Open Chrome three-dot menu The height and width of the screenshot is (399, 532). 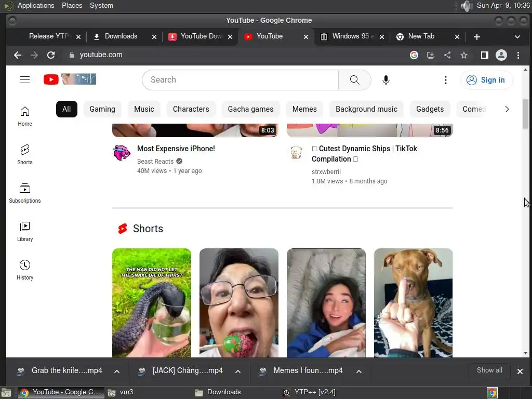pyautogui.click(x=518, y=55)
